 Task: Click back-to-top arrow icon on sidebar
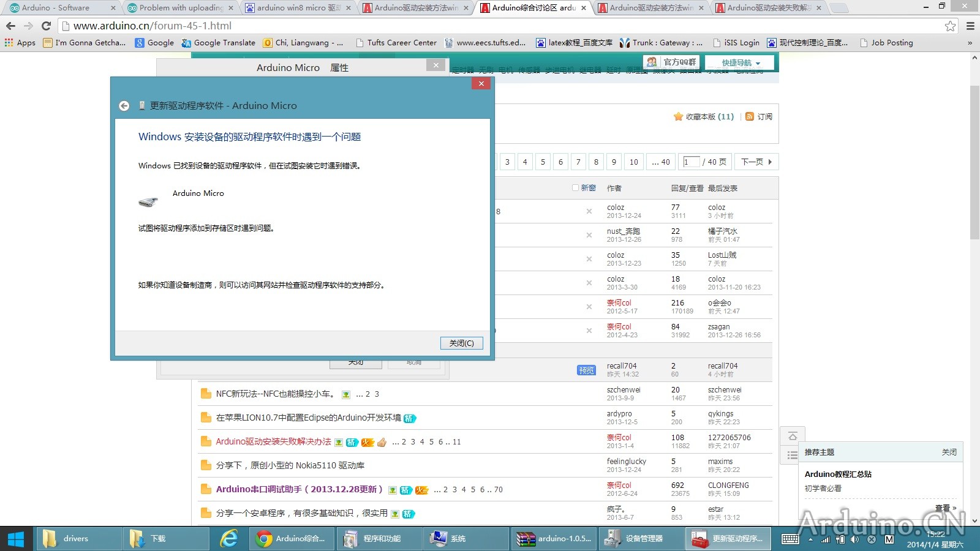tap(792, 437)
